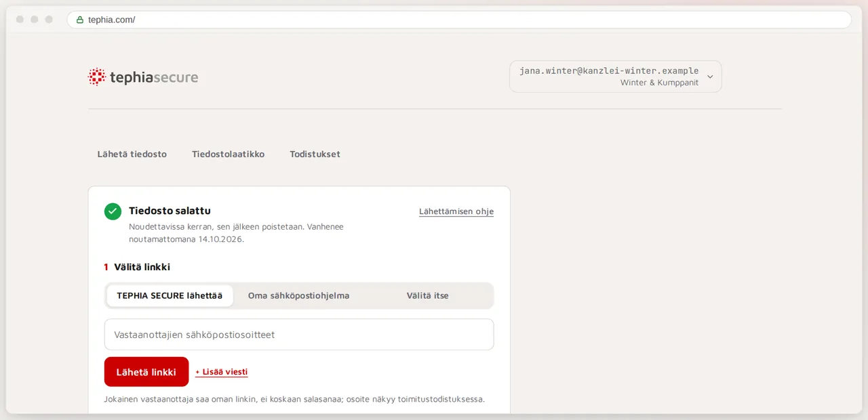Go to Todistukset tab
Viewport: 868px width, 420px height.
(x=315, y=154)
